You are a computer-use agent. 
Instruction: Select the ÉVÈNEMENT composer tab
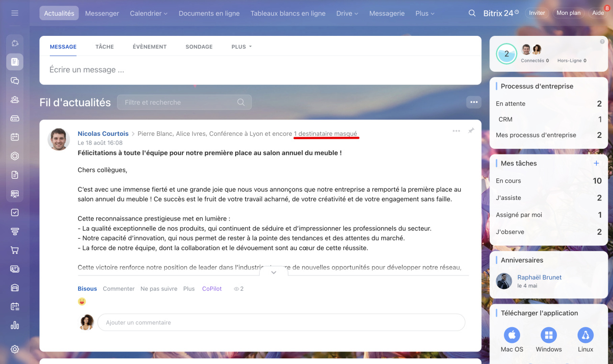coord(150,47)
